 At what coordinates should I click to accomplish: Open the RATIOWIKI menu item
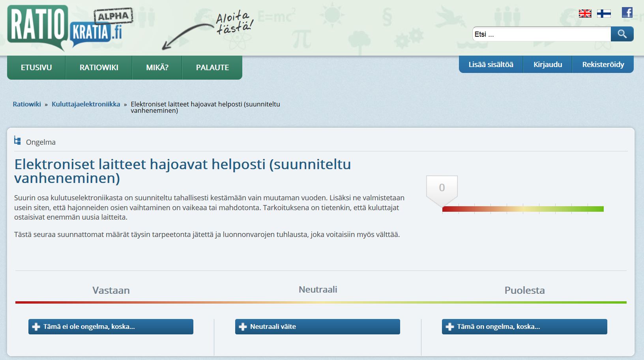click(99, 67)
